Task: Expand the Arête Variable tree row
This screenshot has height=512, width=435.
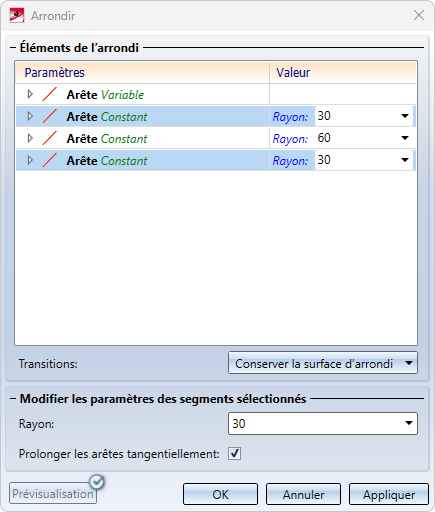Action: click(30, 94)
